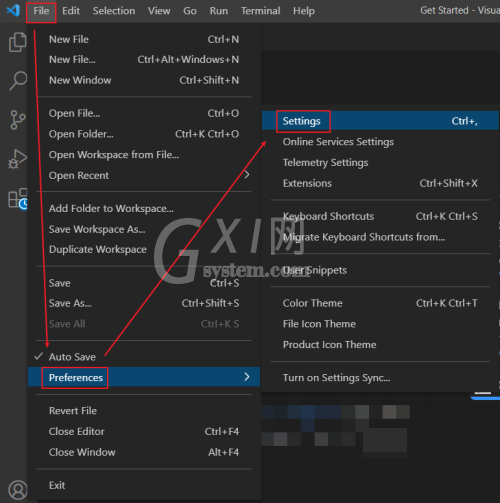The width and height of the screenshot is (500, 503).
Task: Choose New File with Ctrl+N shortcut
Action: [144, 39]
